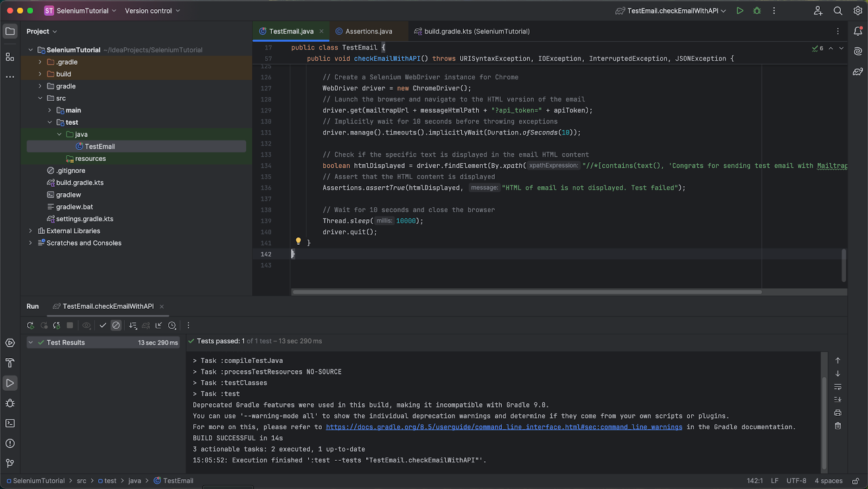Screen dimensions: 868x489
Task: Expand the External Libraries tree node
Action: tap(30, 231)
